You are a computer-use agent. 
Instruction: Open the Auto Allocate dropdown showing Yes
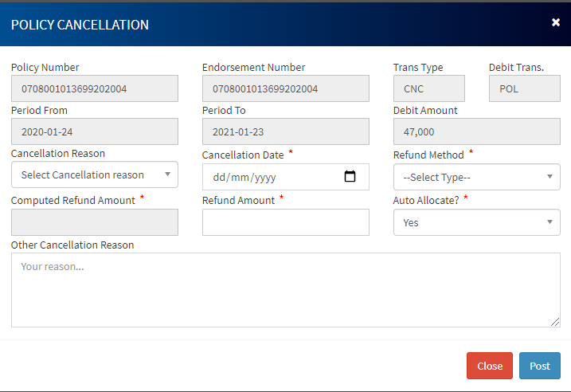[476, 222]
